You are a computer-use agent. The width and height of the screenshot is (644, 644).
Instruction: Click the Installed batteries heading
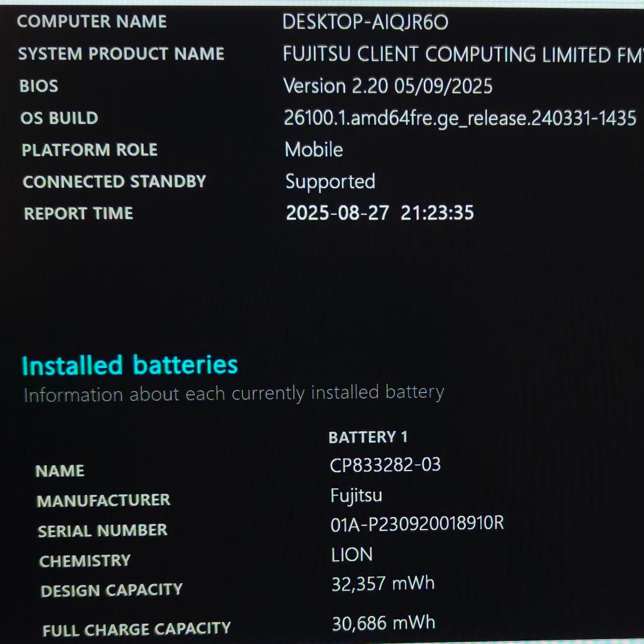pos(129,365)
